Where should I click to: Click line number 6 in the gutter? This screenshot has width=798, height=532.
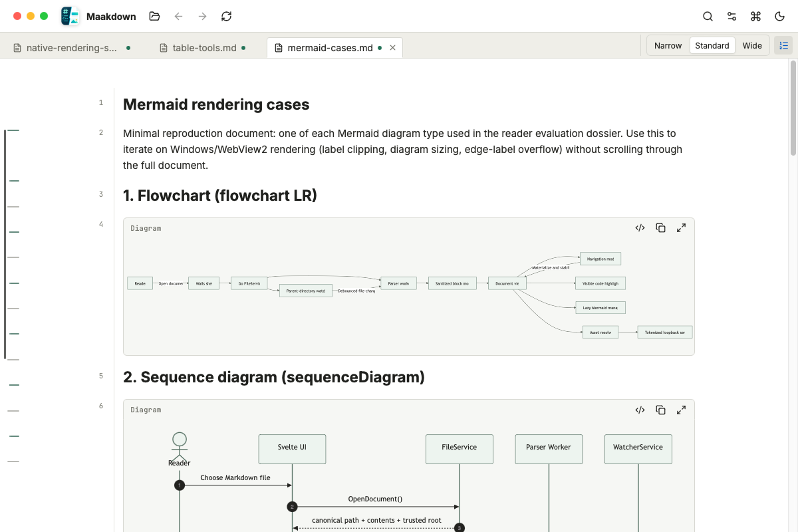pyautogui.click(x=101, y=406)
